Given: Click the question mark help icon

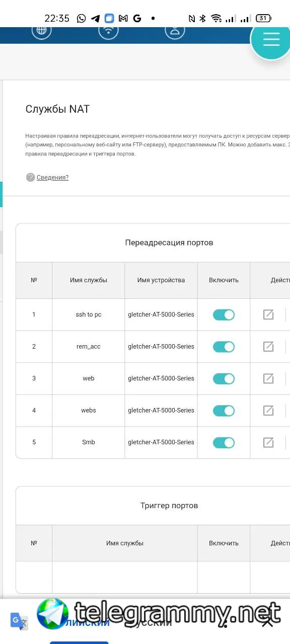Looking at the screenshot, I should click(30, 177).
